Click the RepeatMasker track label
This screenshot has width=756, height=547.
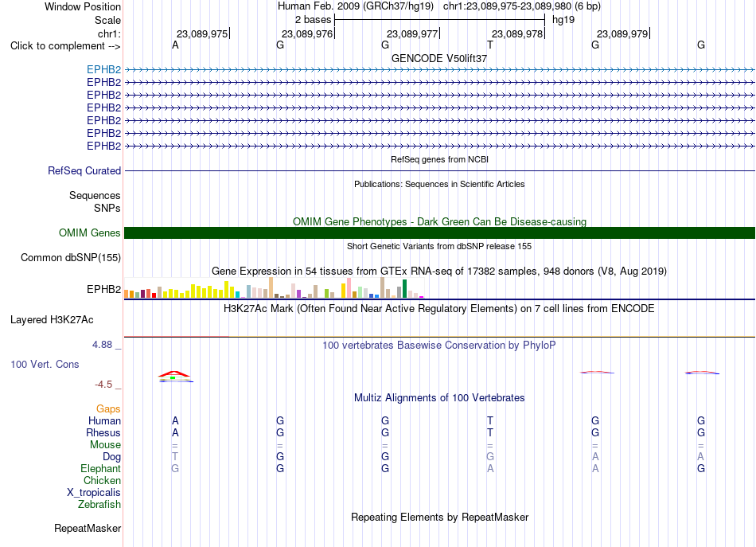click(x=88, y=528)
